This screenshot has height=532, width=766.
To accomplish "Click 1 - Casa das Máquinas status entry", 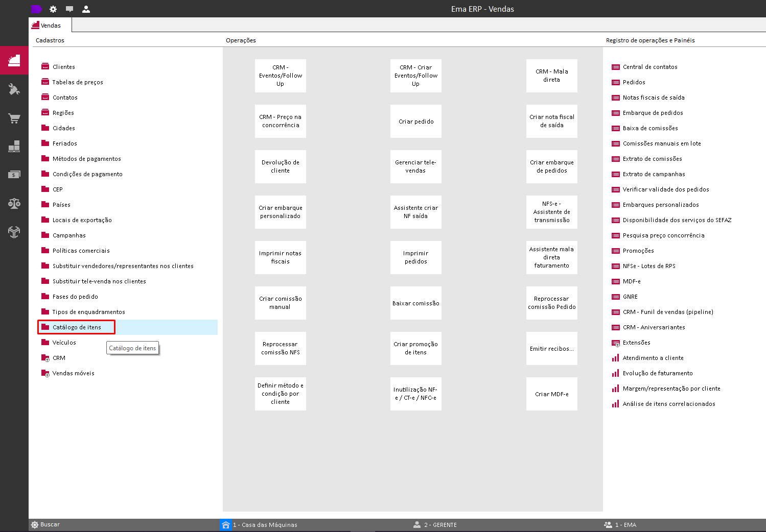I will click(x=265, y=525).
